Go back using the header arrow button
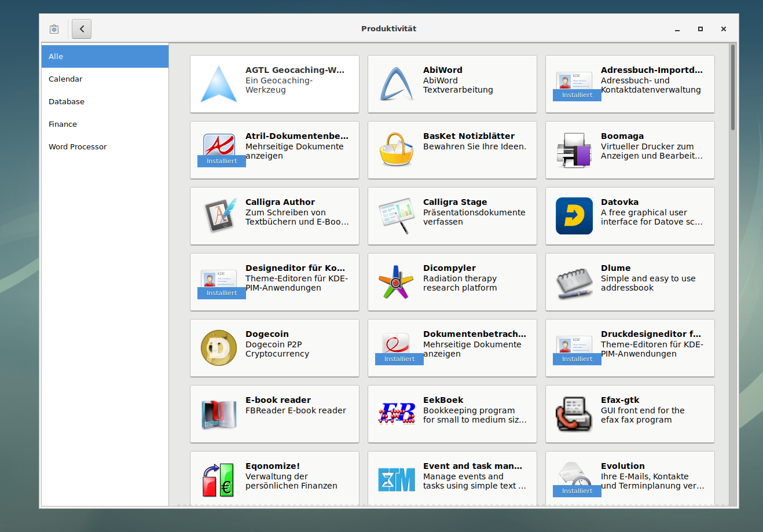 [x=82, y=29]
